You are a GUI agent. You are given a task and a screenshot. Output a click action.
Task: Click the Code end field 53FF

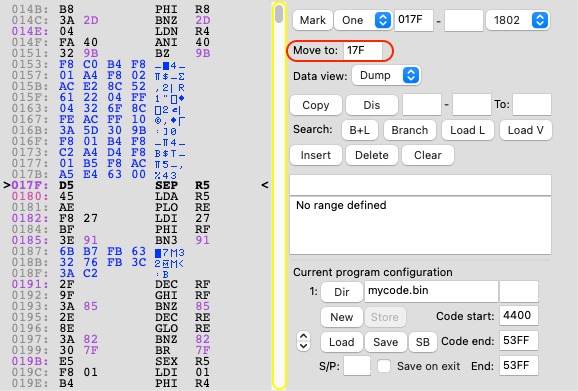coord(519,341)
